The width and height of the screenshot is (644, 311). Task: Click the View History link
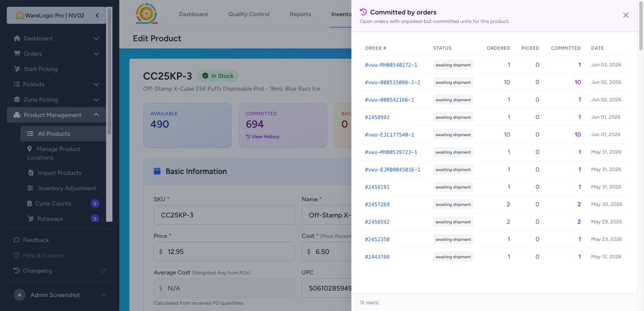263,137
